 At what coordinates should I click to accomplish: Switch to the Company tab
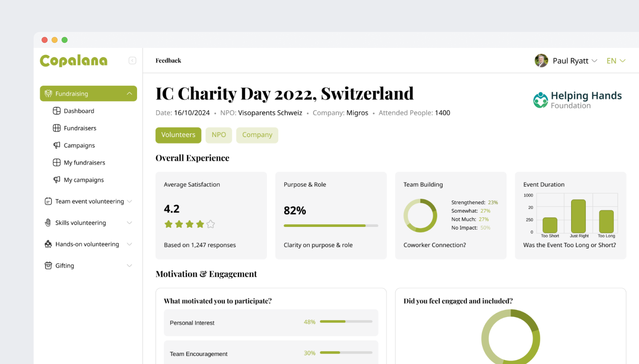(257, 135)
